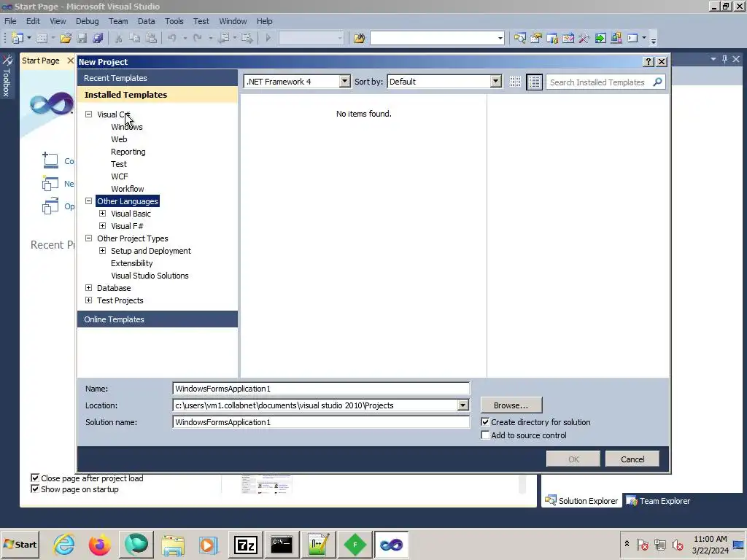The image size is (747, 560).
Task: Enable Add to source control checkbox
Action: (x=485, y=435)
